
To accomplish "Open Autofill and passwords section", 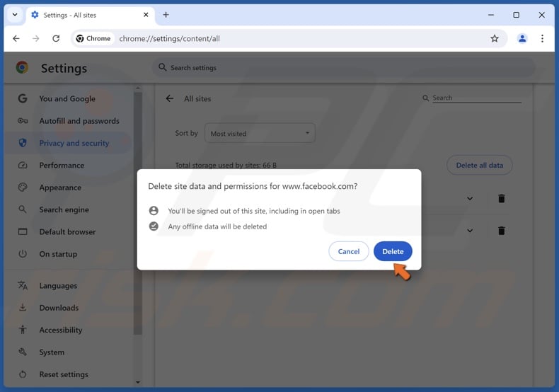I will [x=69, y=121].
